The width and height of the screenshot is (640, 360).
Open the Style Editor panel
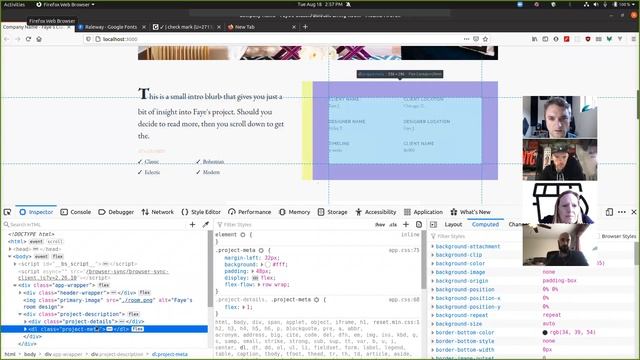[x=201, y=212]
